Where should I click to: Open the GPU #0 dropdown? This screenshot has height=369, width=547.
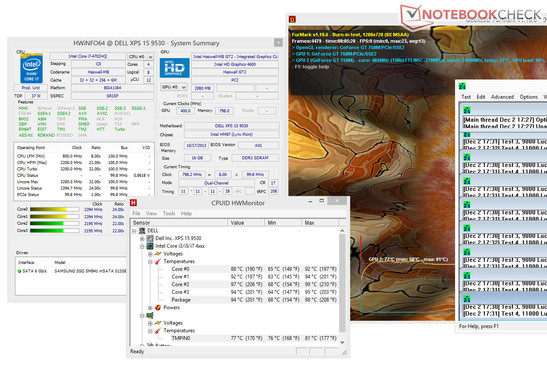[x=173, y=87]
